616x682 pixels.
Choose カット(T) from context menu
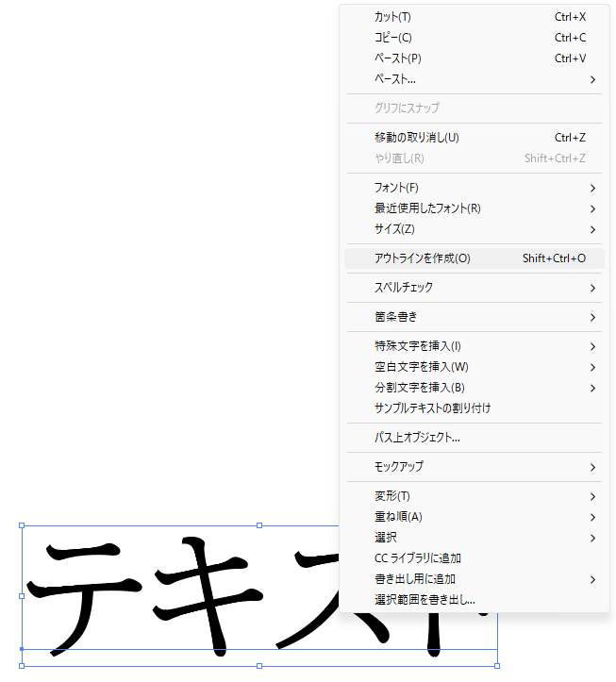pos(392,17)
